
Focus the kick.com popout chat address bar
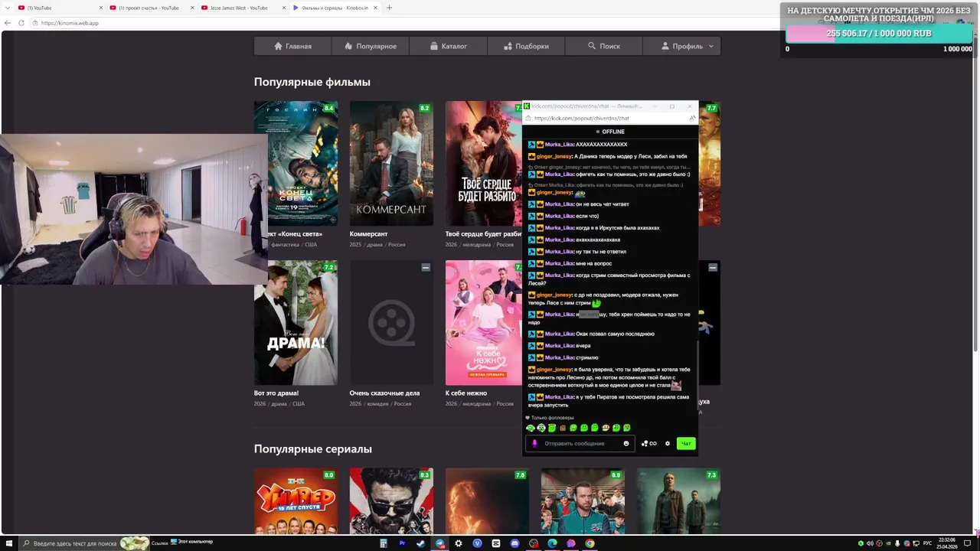tap(609, 118)
